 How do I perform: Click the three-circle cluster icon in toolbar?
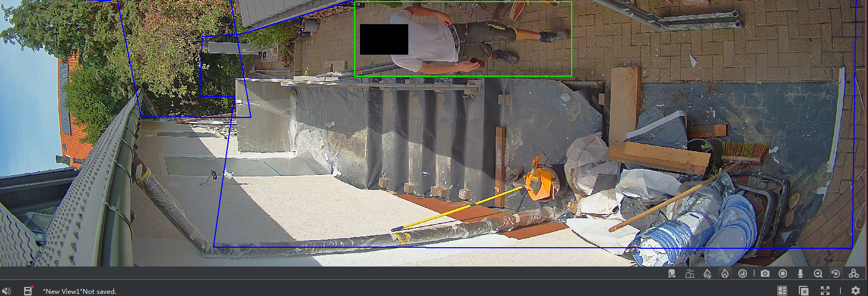pyautogui.click(x=854, y=273)
